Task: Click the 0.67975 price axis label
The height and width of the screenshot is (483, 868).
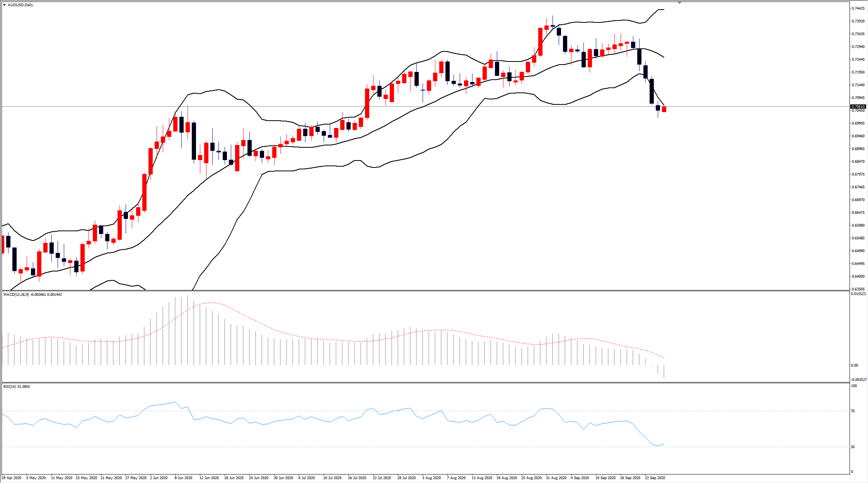Action: click(x=857, y=174)
